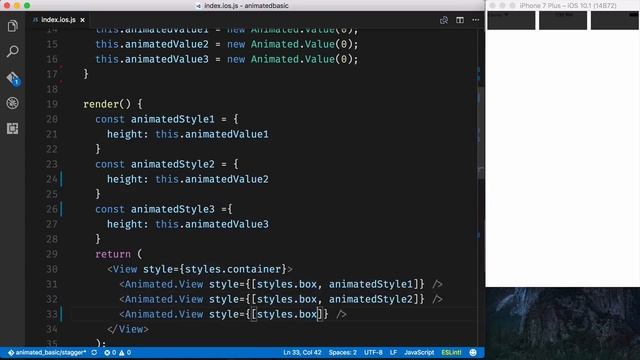Click line number 19 in gutter
The width and height of the screenshot is (640, 360).
point(52,104)
